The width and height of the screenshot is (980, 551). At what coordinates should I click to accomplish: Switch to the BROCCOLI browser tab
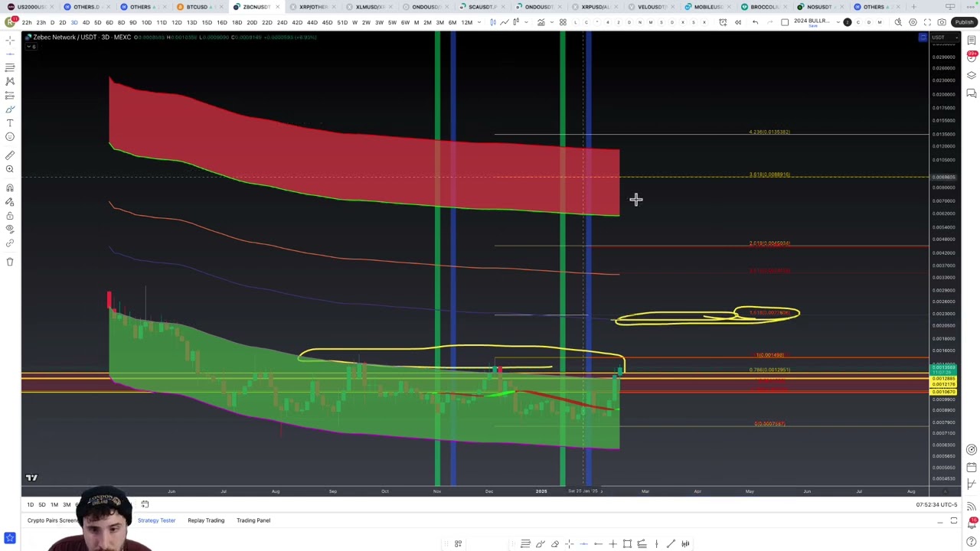point(763,7)
